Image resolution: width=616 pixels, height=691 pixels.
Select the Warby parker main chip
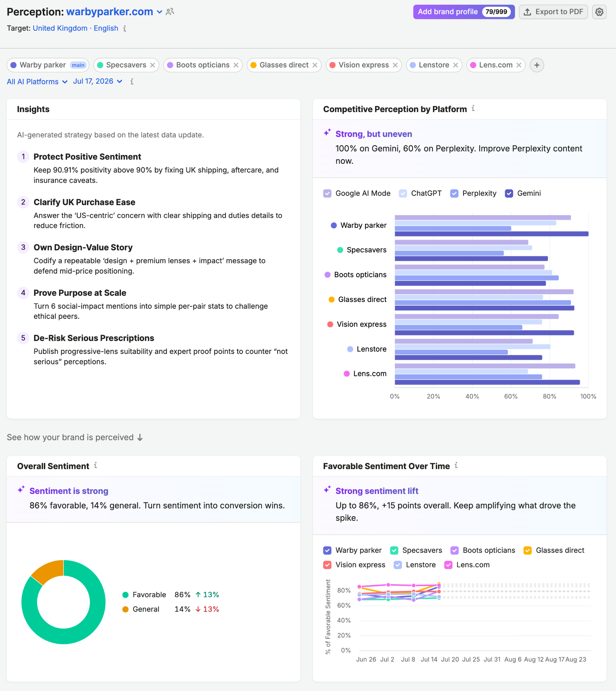(x=48, y=65)
